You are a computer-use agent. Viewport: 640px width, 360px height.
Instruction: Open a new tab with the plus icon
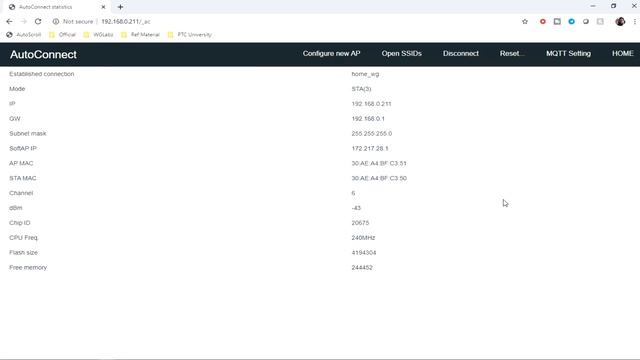pos(120,7)
